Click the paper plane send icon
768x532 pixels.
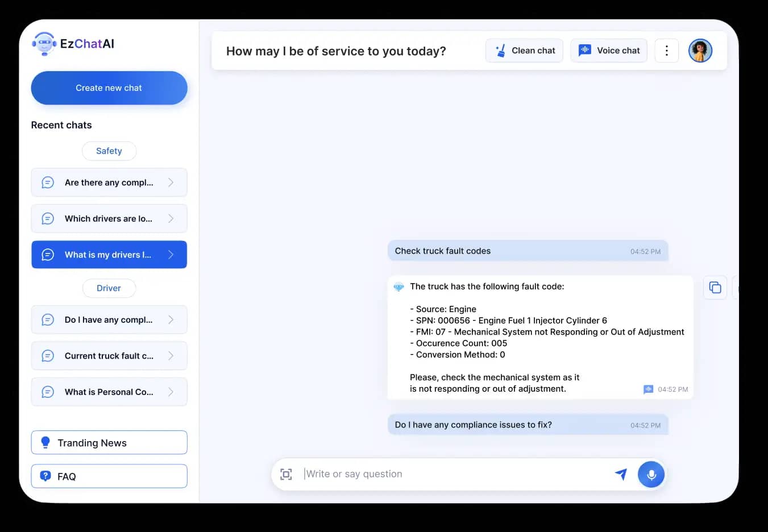click(x=621, y=474)
